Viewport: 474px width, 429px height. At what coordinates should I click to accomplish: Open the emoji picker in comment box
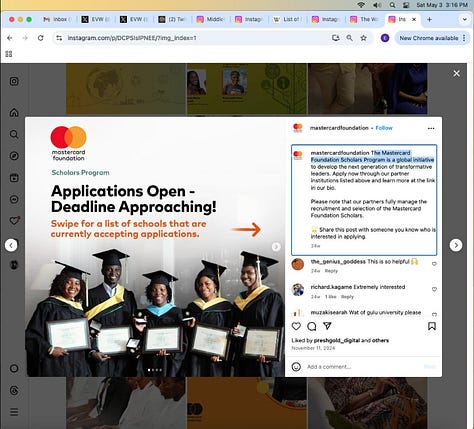click(x=296, y=367)
